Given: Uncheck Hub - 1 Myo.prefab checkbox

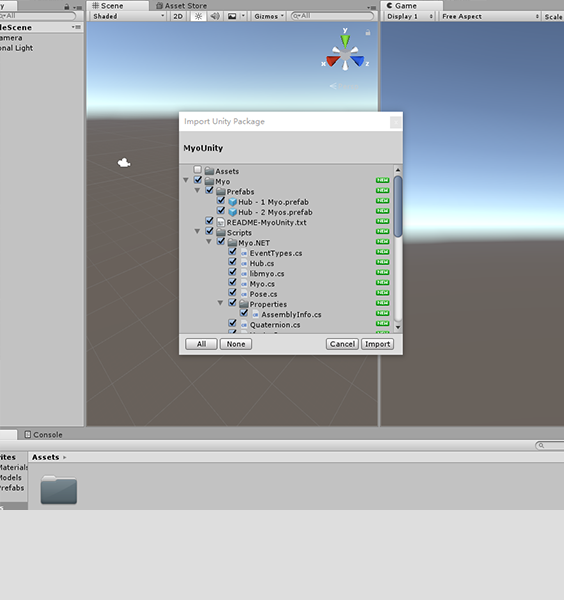Looking at the screenshot, I should click(221, 201).
